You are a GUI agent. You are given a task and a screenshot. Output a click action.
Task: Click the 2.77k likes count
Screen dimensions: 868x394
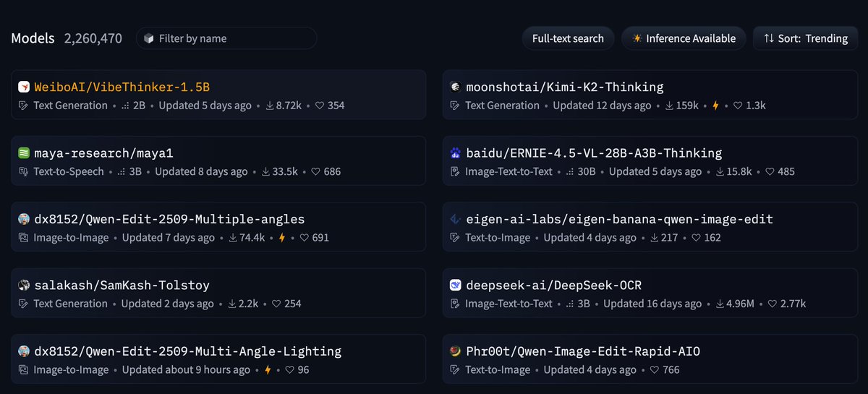(x=791, y=304)
